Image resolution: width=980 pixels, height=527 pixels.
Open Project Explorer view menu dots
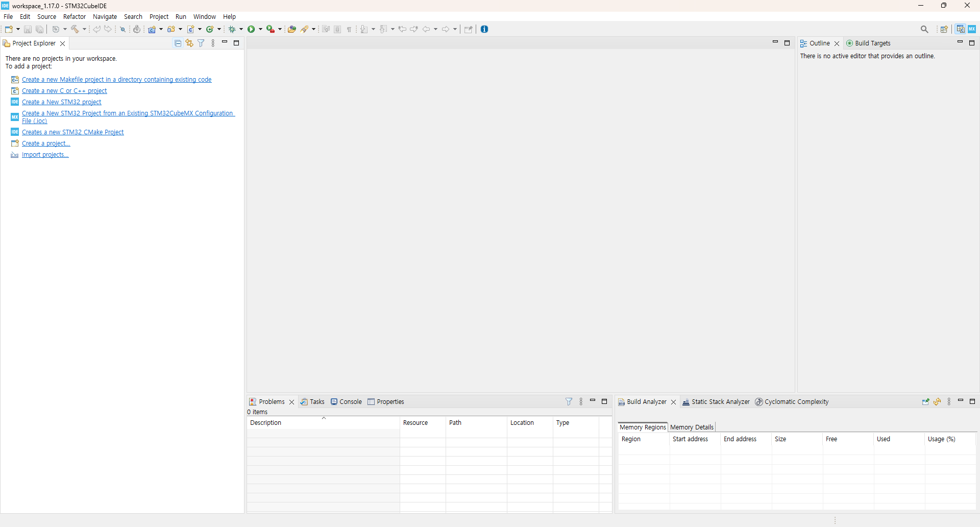point(213,43)
